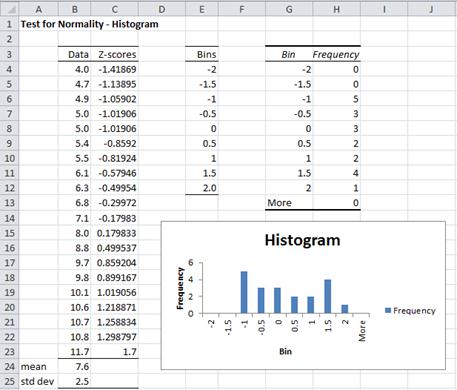Click the vertical 'Frequency' axis title
Screen dimensions: 457x390
[x=180, y=288]
